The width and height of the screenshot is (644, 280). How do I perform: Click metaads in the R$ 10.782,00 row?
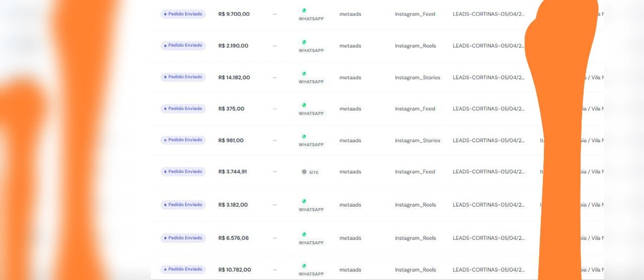point(350,270)
